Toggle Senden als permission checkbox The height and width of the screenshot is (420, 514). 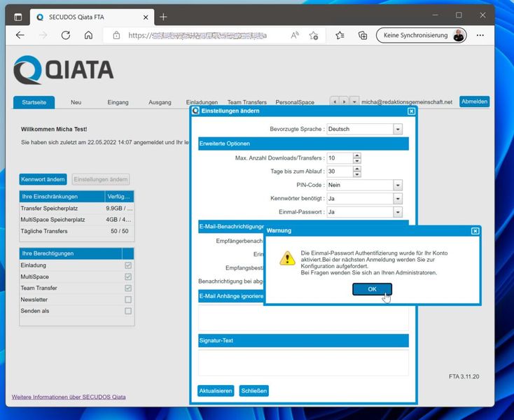128,311
